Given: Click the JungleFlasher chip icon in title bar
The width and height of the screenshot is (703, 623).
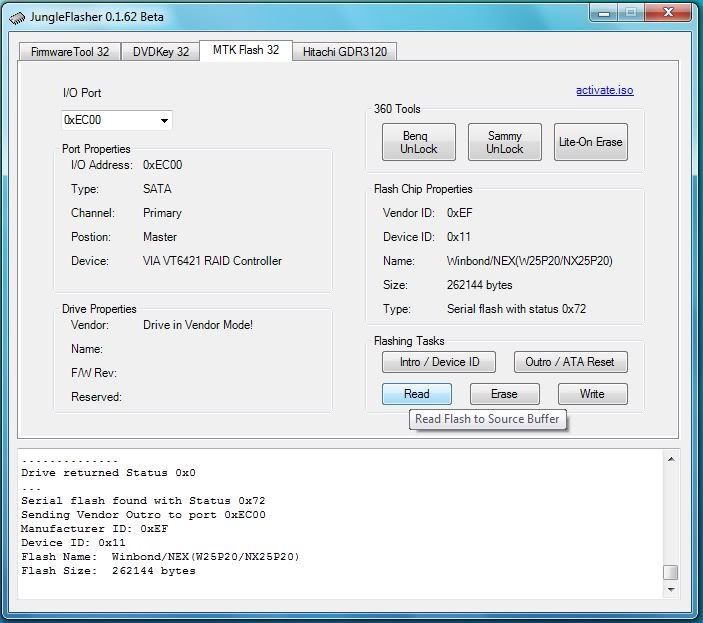Looking at the screenshot, I should [x=17, y=18].
